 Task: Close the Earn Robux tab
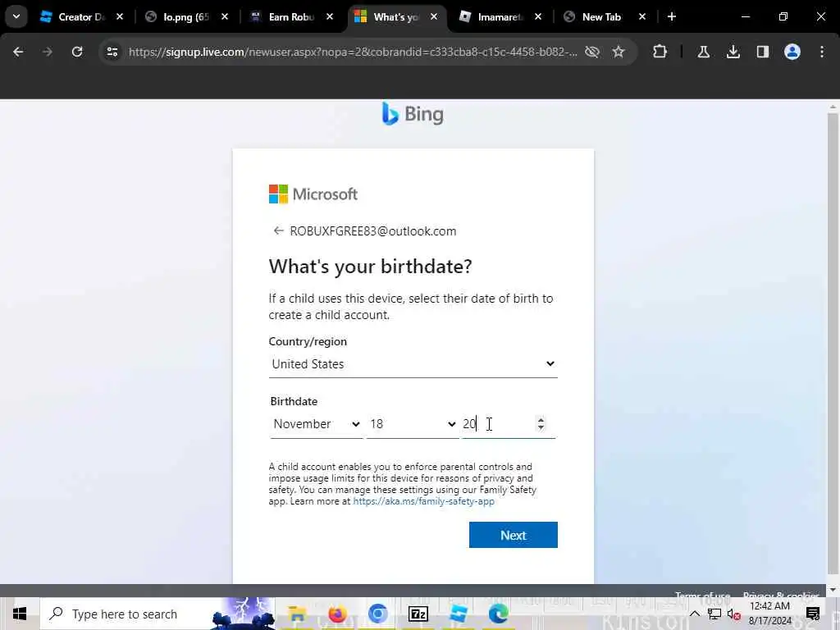[330, 17]
